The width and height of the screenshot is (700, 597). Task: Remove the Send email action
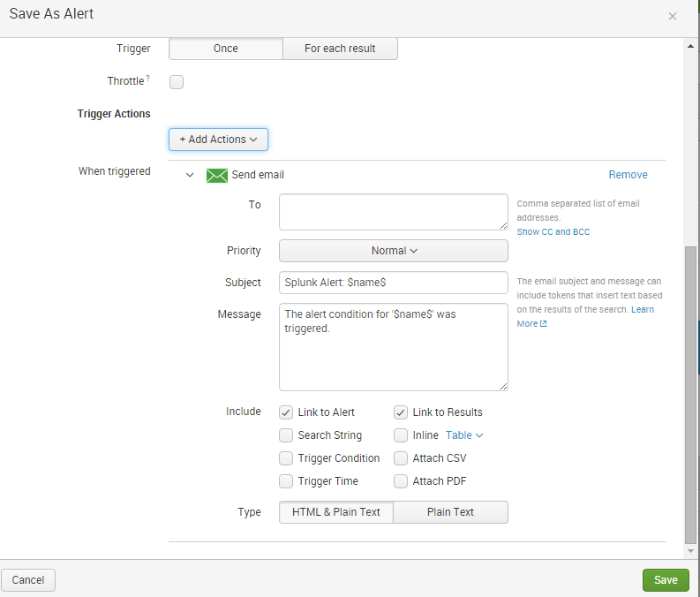(x=628, y=175)
